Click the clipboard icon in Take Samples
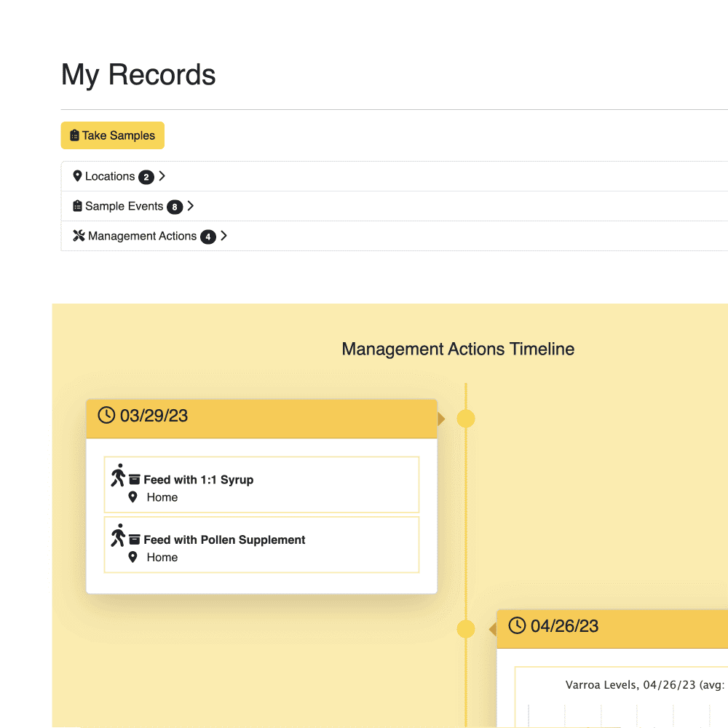 click(74, 135)
